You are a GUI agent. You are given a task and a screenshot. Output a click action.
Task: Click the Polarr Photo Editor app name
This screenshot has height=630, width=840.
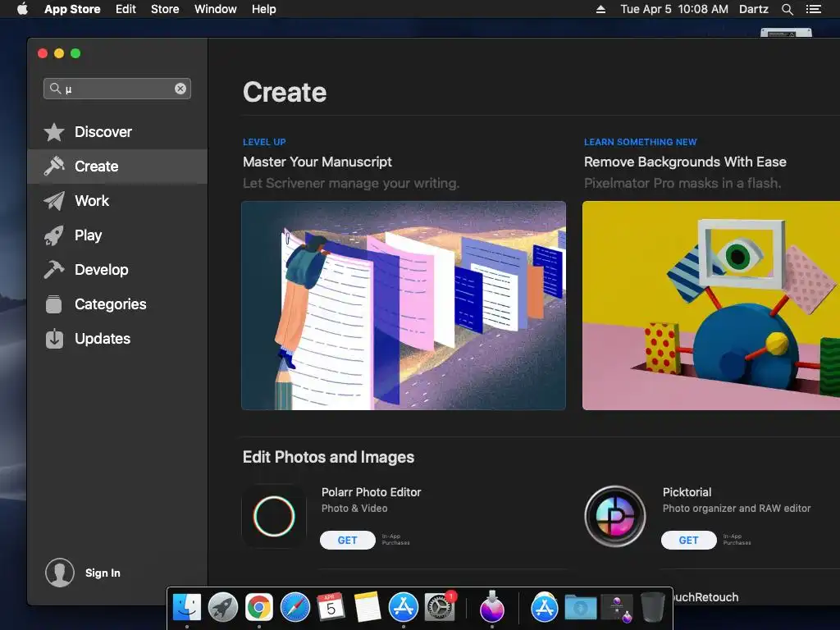point(372,492)
